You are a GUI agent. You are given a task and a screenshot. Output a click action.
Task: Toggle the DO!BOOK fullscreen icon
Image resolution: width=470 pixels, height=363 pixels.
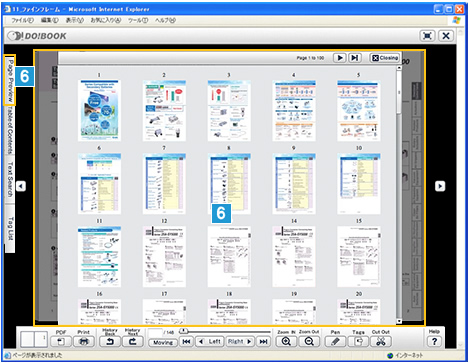tap(427, 36)
